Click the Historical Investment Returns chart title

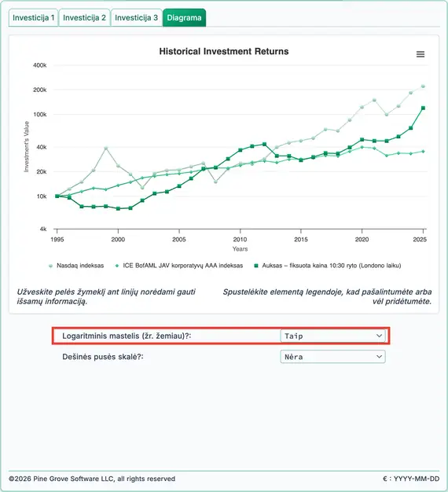224,51
